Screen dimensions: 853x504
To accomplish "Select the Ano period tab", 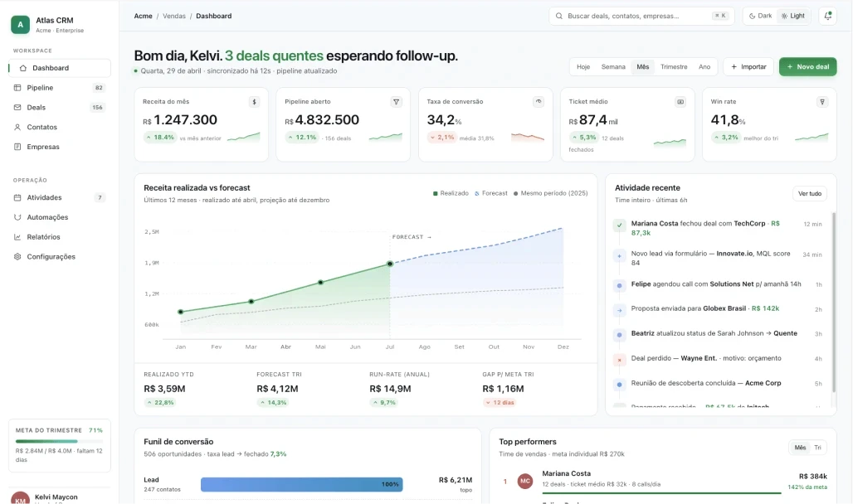I will (704, 67).
